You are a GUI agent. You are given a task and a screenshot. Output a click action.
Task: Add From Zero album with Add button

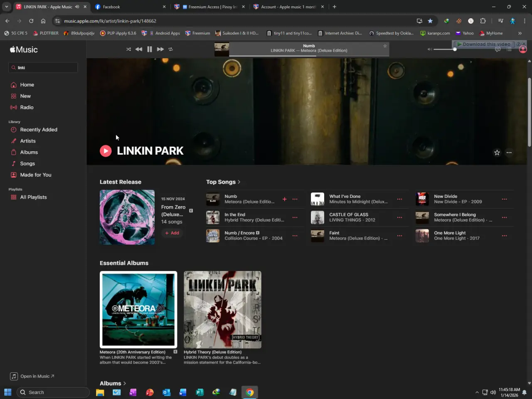click(x=172, y=233)
